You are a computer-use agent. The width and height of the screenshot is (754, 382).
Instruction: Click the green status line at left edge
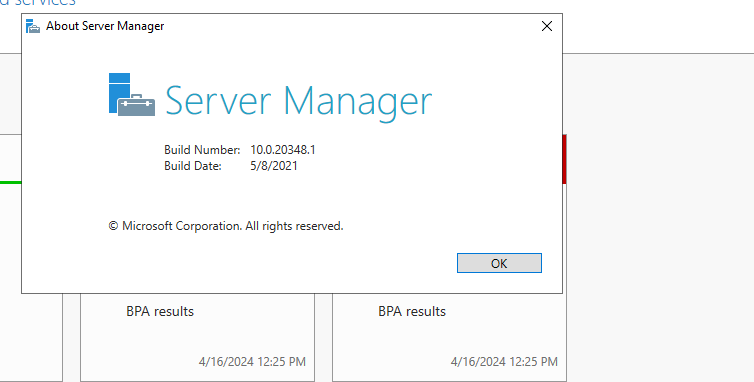click(x=11, y=182)
